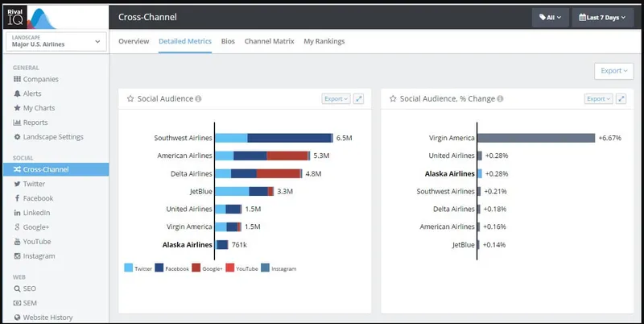The width and height of the screenshot is (644, 324).
Task: Click the Instagram icon in sidebar
Action: pos(17,255)
